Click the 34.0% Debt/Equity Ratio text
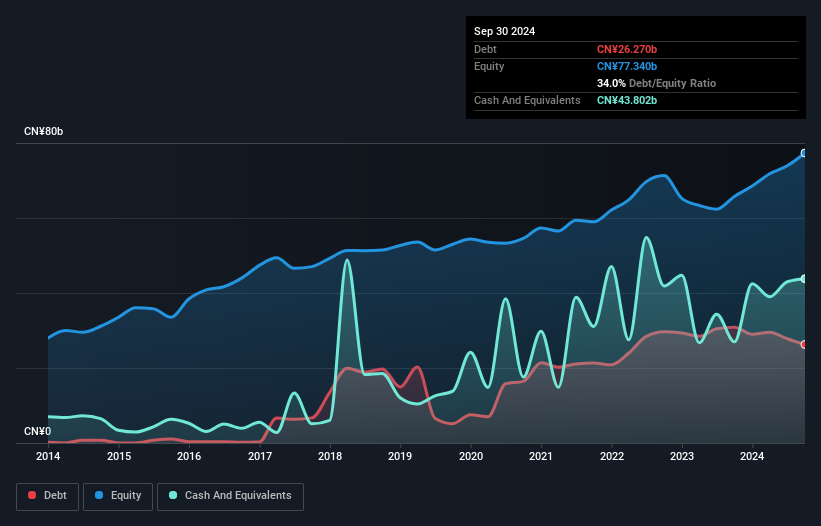Viewport: 821px width, 526px height. click(x=656, y=83)
